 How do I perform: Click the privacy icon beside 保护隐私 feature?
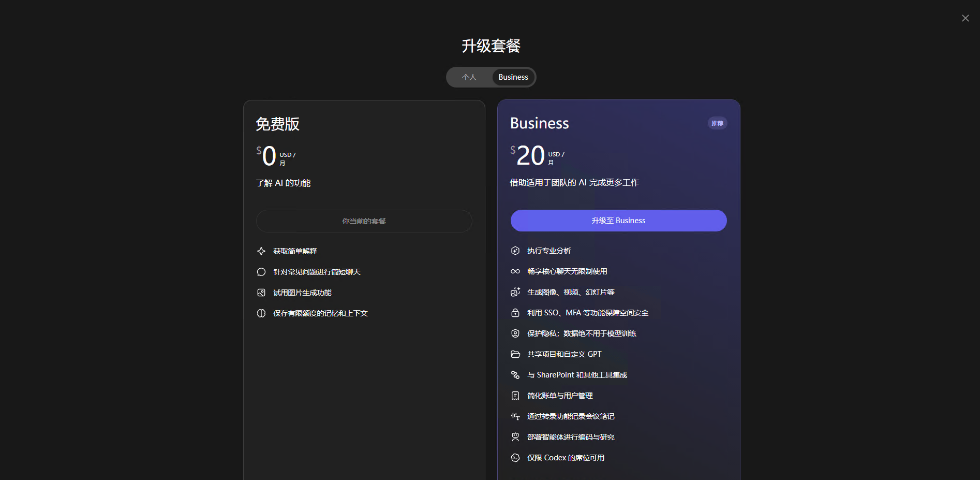pyautogui.click(x=515, y=333)
